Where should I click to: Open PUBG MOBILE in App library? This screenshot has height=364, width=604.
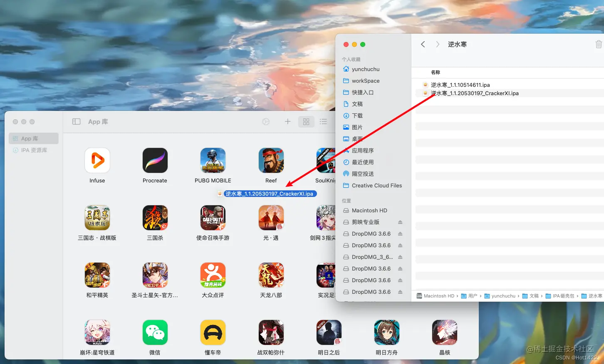point(213,160)
